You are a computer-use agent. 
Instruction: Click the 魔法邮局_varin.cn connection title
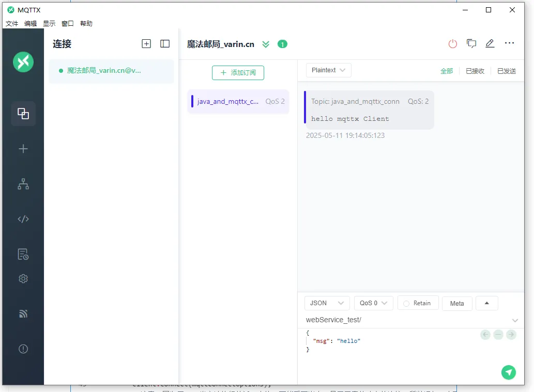[x=221, y=44]
